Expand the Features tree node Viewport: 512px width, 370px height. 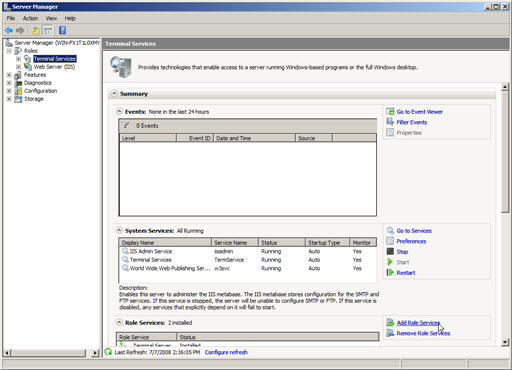(9, 75)
